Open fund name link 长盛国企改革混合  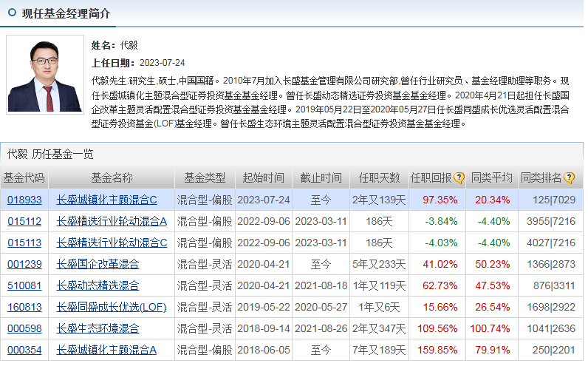(98, 264)
